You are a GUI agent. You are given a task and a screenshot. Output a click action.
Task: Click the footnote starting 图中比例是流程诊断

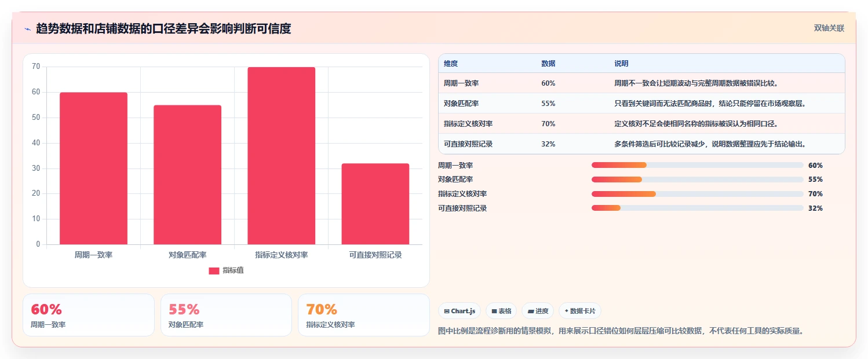click(621, 331)
